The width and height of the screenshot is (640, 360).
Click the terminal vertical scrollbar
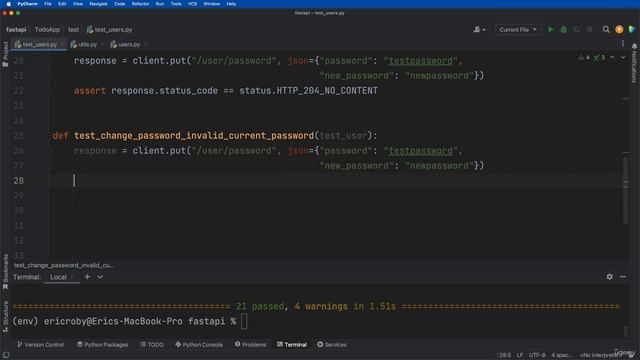625,331
